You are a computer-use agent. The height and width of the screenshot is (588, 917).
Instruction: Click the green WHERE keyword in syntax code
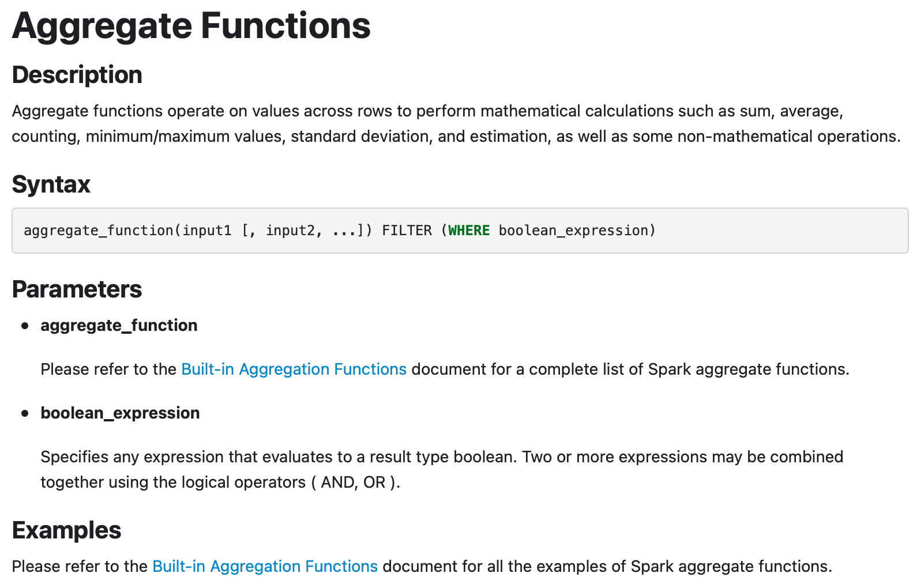coord(468,231)
